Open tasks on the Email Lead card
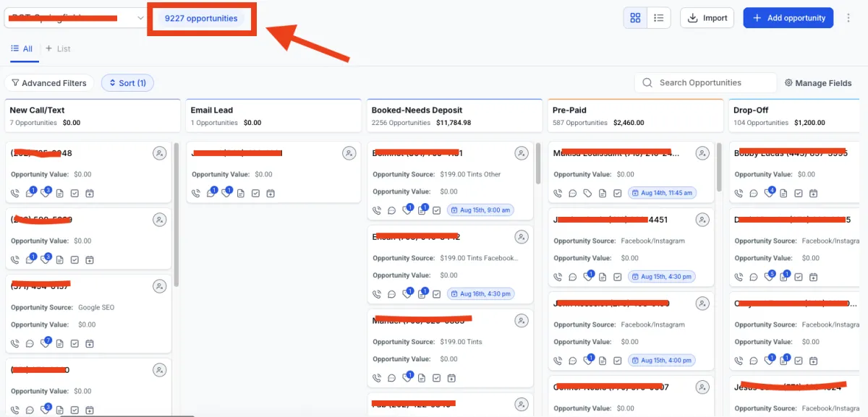The width and height of the screenshot is (868, 417). click(255, 193)
